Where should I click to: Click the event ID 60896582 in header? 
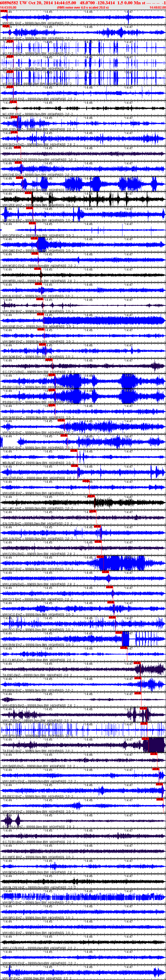point(9,3)
